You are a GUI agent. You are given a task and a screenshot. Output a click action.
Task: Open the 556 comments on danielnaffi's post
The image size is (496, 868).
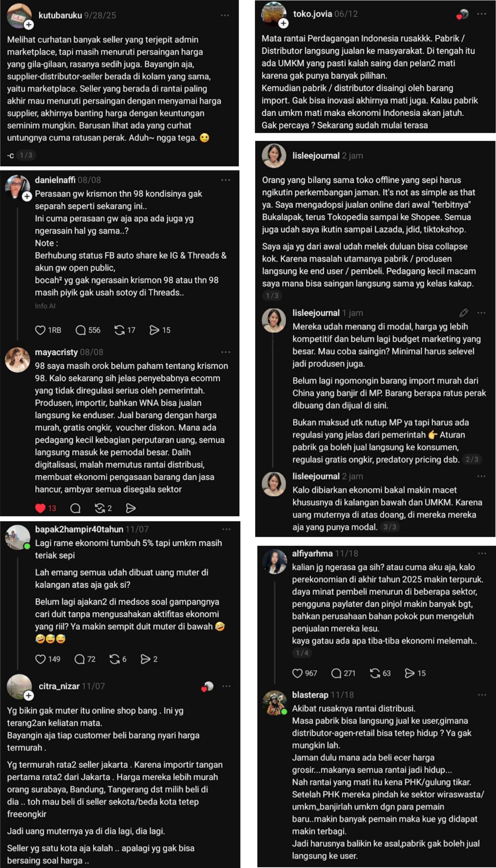[81, 330]
